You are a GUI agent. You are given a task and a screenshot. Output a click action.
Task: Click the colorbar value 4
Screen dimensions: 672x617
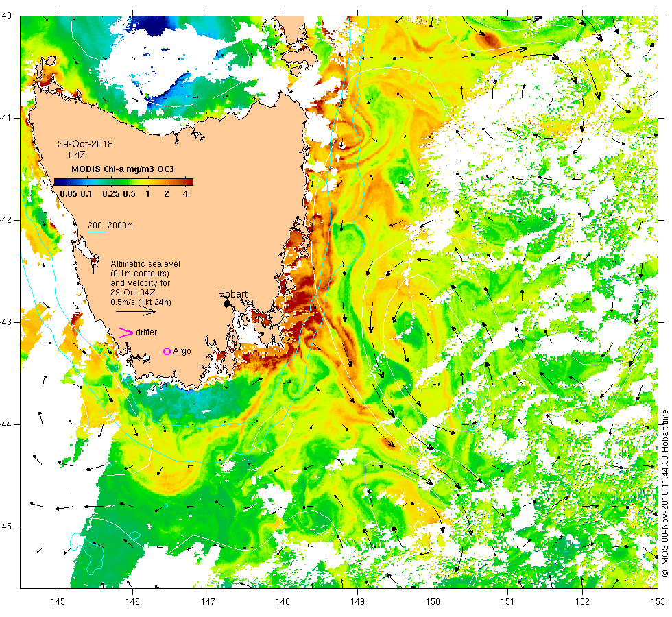185,193
